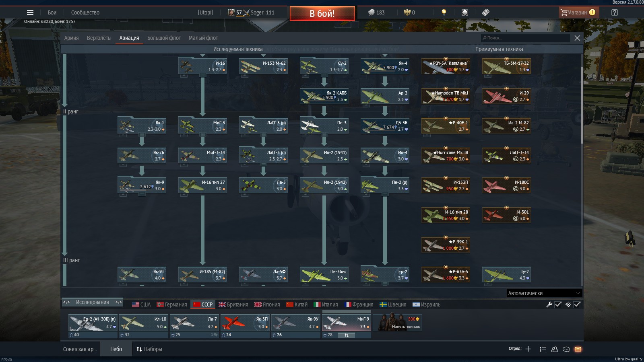Open the Автоматически dropdown

(544, 293)
